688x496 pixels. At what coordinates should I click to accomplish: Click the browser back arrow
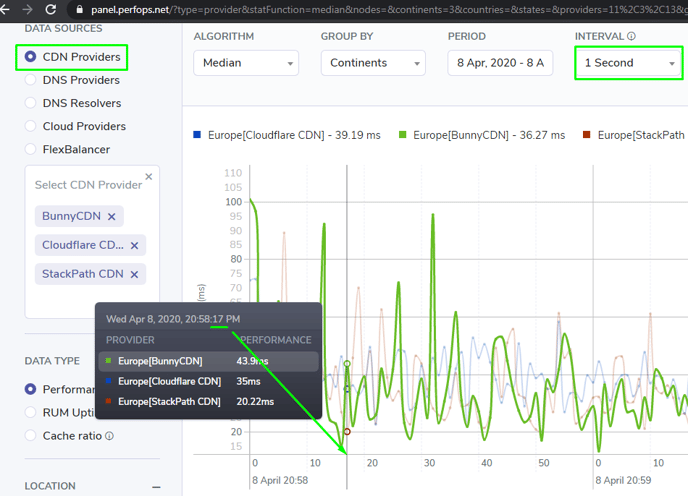click(4, 9)
